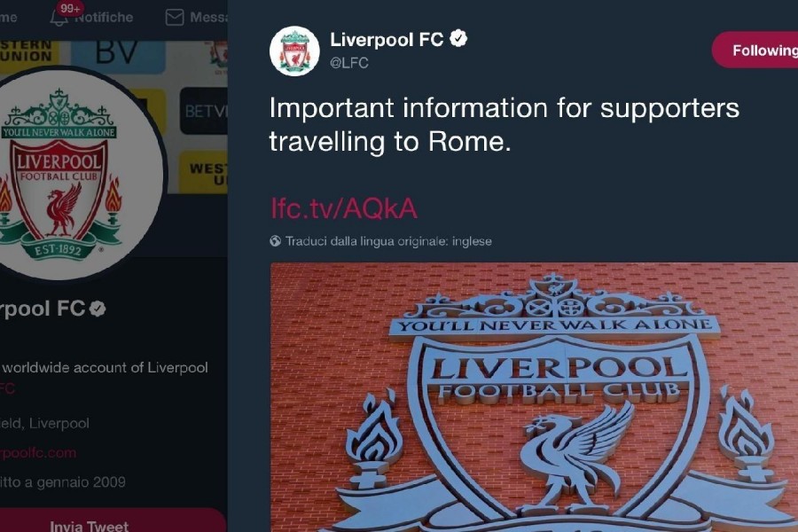Open the Notifiche tab
798x532 pixels.
[x=91, y=18]
